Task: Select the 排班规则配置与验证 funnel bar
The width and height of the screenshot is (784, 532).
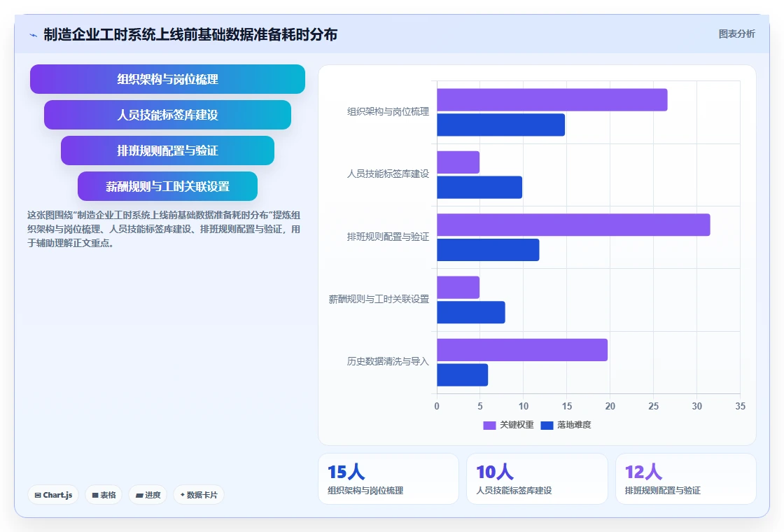Action: point(167,150)
